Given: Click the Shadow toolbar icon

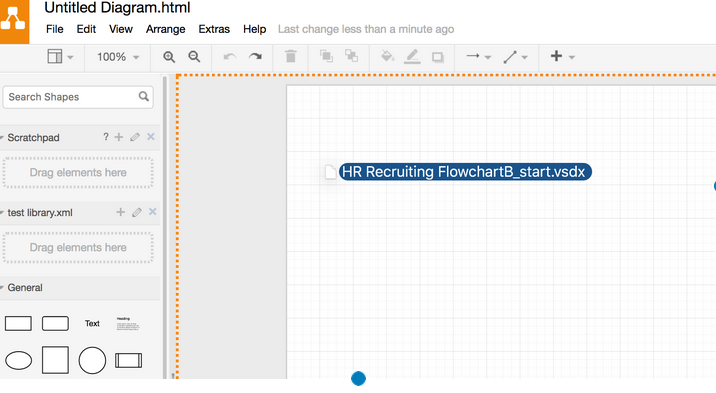Looking at the screenshot, I should 438,57.
